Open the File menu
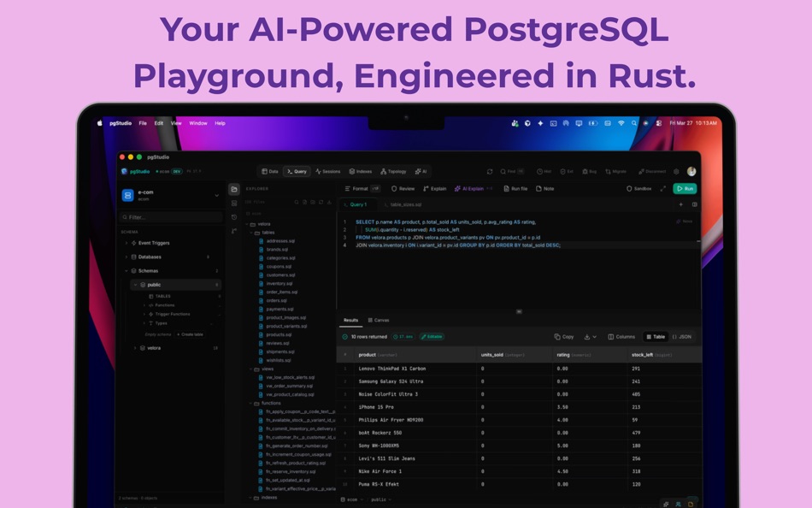812x508 pixels. (x=143, y=123)
